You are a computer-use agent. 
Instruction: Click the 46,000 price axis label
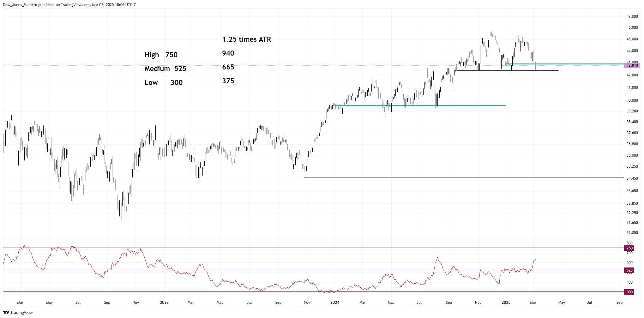[632, 28]
